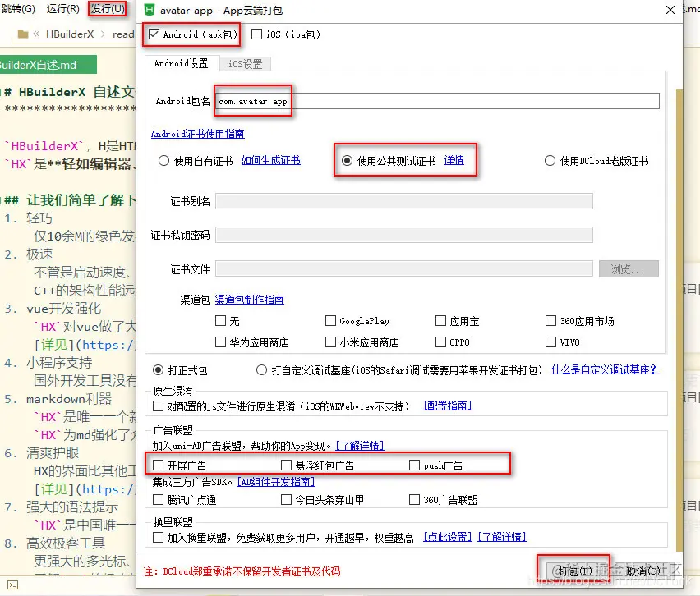The image size is (700, 596).
Task: Click the HBuilderX folder icon in the breadcrumb
Action: click(25, 34)
